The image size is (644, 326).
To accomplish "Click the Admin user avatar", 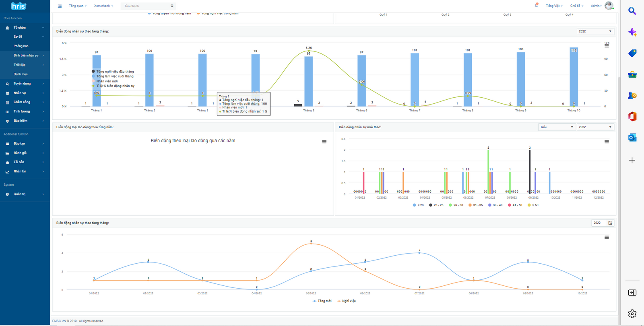I will [609, 6].
